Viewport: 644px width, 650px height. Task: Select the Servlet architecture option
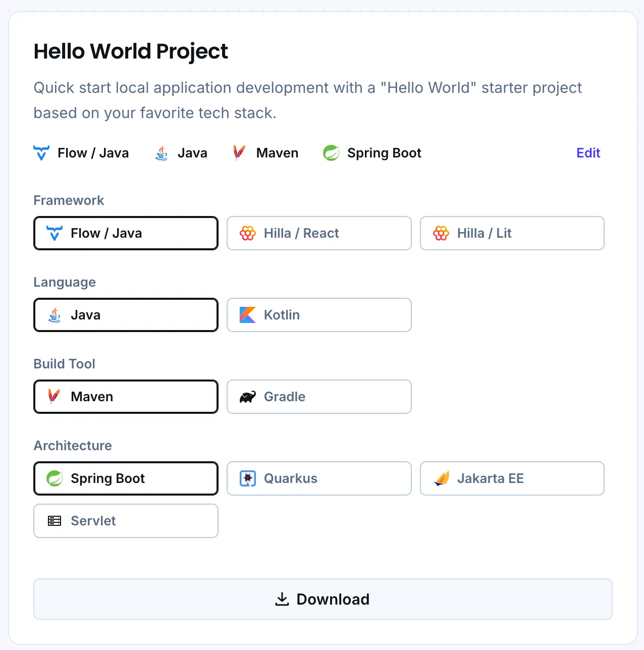coord(125,521)
